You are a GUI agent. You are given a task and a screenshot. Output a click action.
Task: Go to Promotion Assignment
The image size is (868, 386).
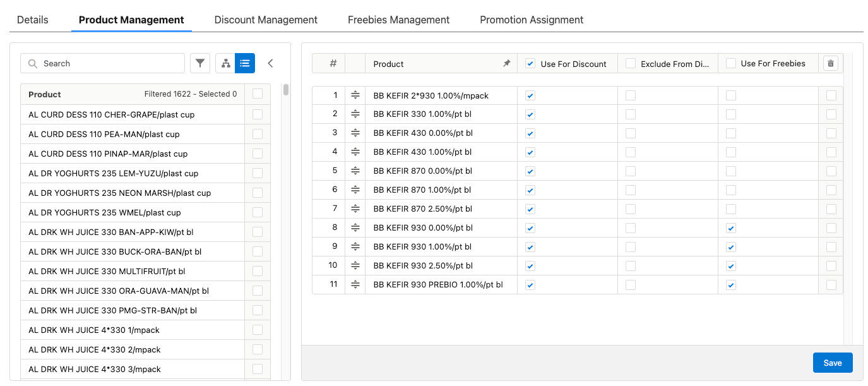click(532, 20)
